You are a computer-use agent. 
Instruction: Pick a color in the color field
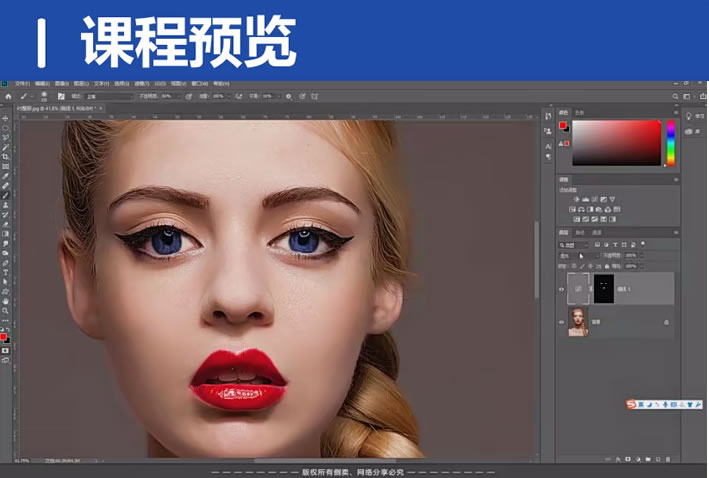(616, 142)
